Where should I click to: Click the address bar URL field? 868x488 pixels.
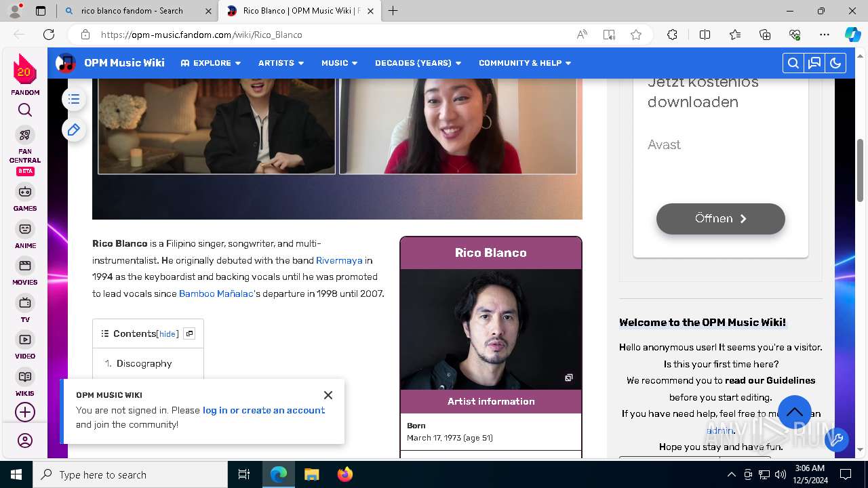(332, 35)
